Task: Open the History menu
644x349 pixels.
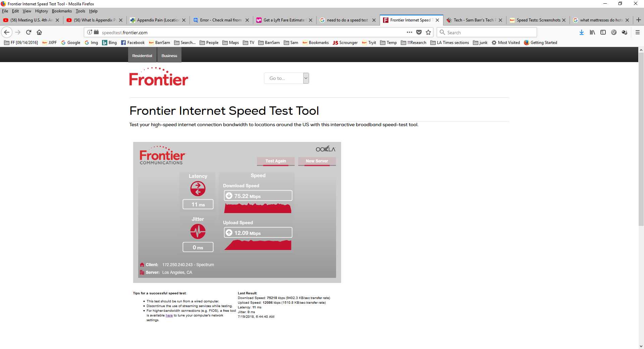Action: point(42,11)
